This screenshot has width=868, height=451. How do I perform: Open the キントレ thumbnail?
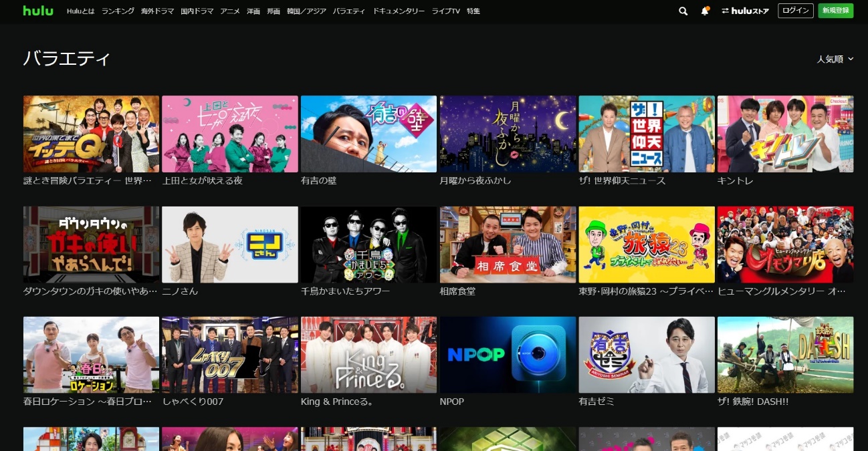[x=785, y=134]
